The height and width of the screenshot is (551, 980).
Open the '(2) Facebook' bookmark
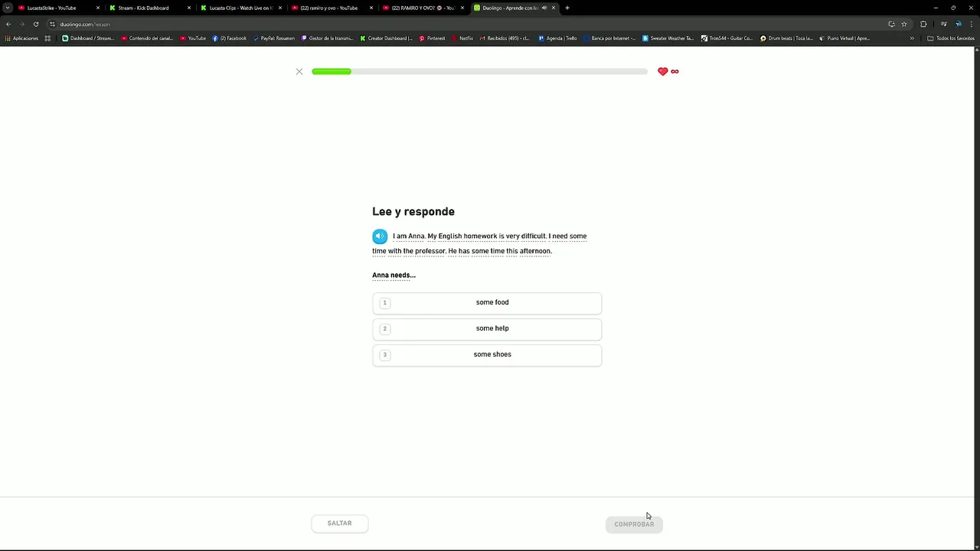point(230,38)
